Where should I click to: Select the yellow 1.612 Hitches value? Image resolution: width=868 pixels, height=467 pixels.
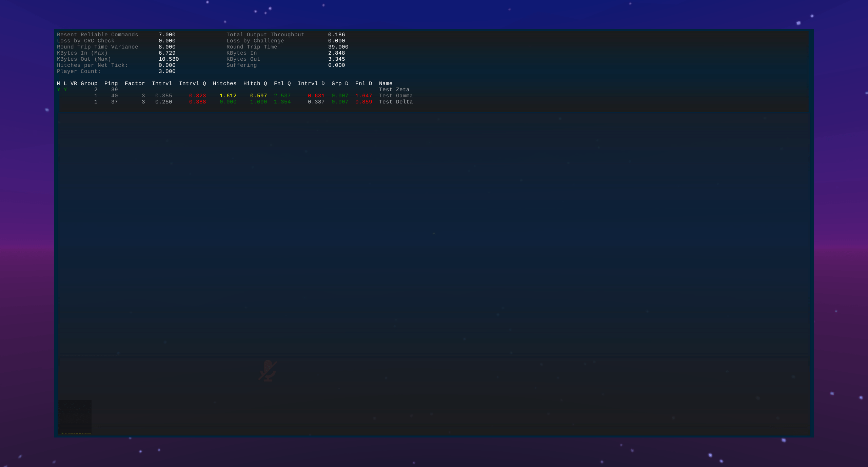(228, 96)
